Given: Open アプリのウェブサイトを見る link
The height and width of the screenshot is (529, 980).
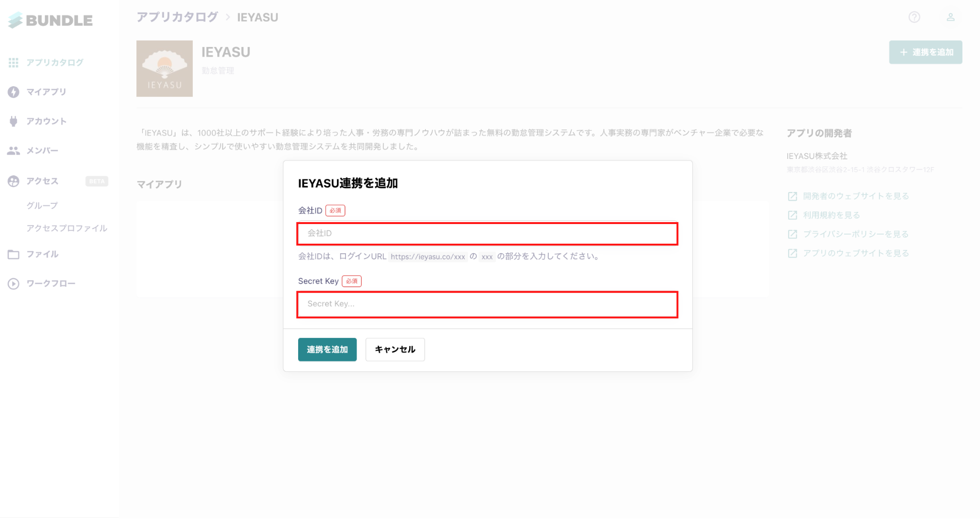Looking at the screenshot, I should [x=856, y=253].
